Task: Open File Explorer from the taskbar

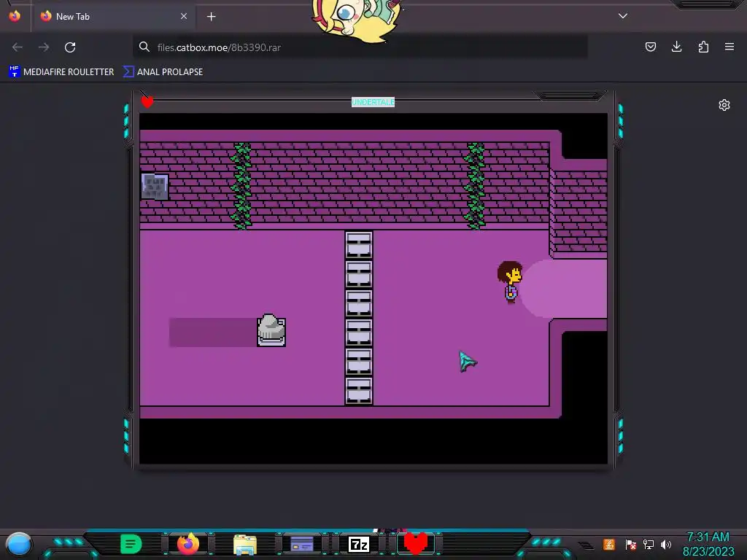Action: (x=245, y=544)
